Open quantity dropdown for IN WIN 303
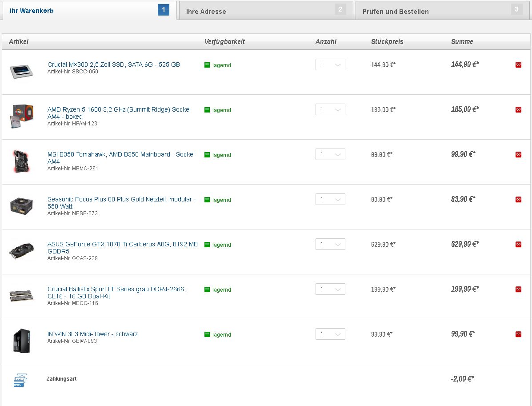Screen dimensions: 532x406 tap(330, 334)
